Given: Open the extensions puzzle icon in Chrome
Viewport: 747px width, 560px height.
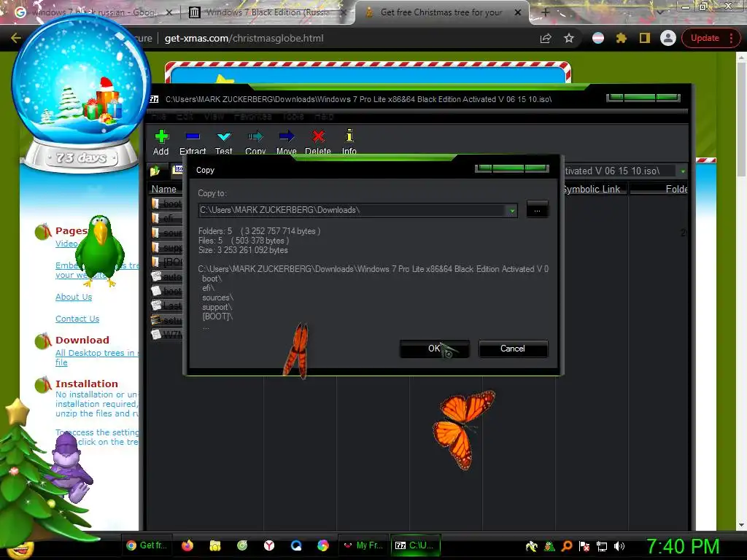Looking at the screenshot, I should pyautogui.click(x=622, y=38).
